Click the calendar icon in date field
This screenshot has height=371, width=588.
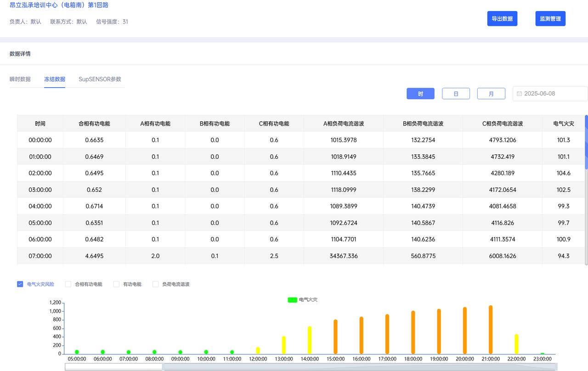coord(520,94)
